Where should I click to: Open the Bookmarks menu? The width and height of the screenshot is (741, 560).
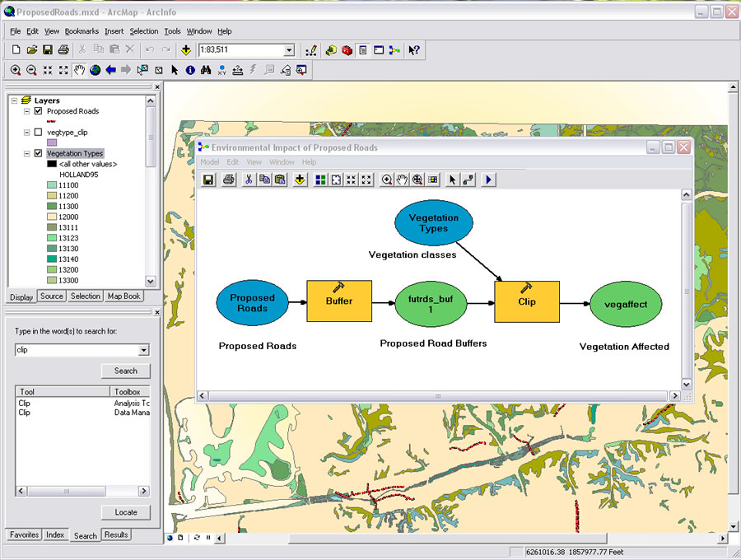point(82,31)
